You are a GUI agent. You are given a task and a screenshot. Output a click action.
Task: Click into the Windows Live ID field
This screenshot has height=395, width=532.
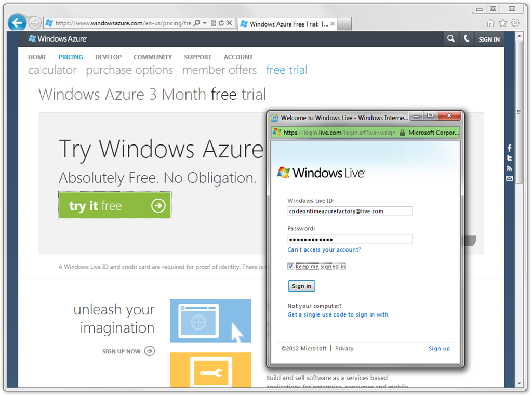point(350,211)
